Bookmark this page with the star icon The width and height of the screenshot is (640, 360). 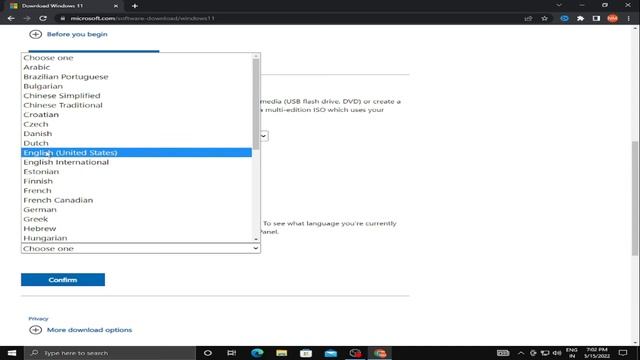544,18
